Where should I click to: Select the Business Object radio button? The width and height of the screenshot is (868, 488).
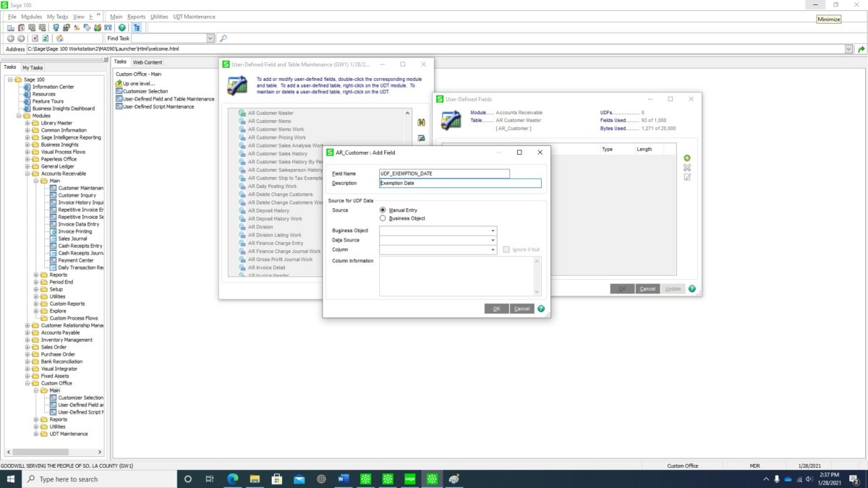click(x=383, y=218)
